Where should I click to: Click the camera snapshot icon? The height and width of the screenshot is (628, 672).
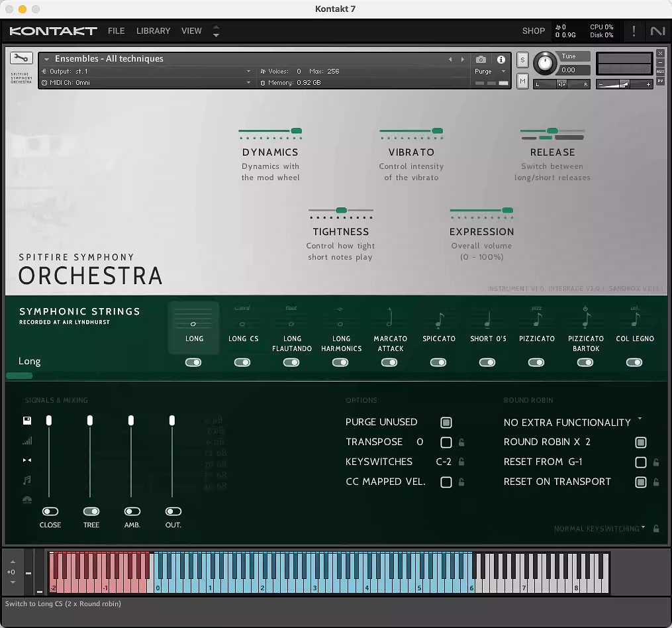(x=481, y=60)
